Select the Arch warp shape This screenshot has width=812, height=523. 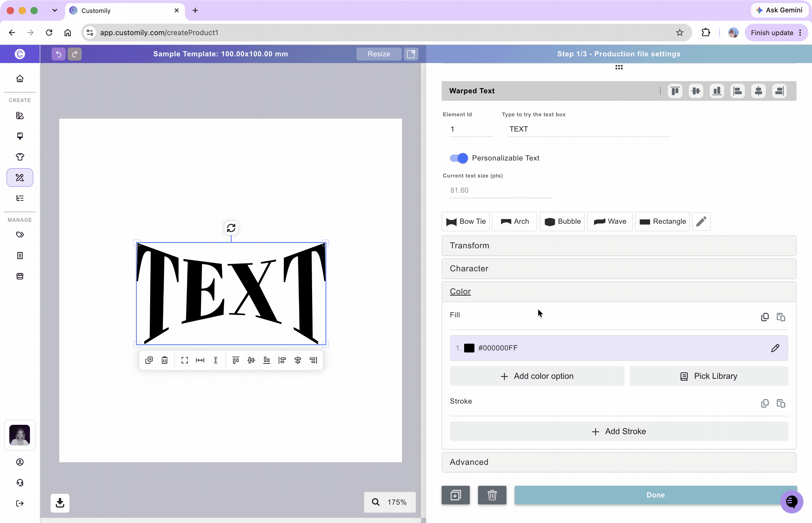click(x=514, y=221)
